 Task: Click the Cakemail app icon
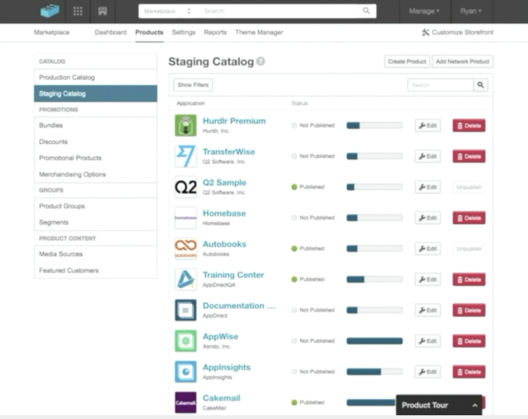pyautogui.click(x=186, y=402)
